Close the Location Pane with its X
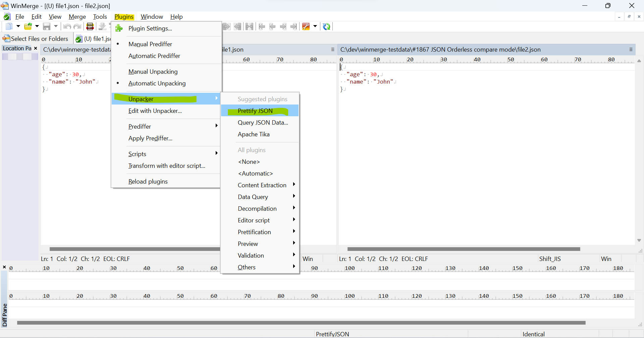 [x=36, y=48]
